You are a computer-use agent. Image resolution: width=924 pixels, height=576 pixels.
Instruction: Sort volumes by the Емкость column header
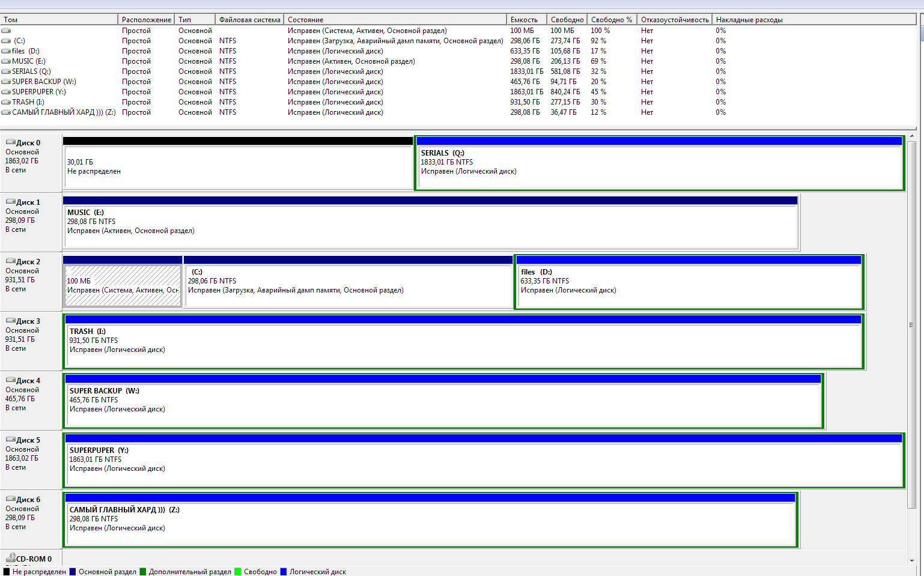point(527,20)
